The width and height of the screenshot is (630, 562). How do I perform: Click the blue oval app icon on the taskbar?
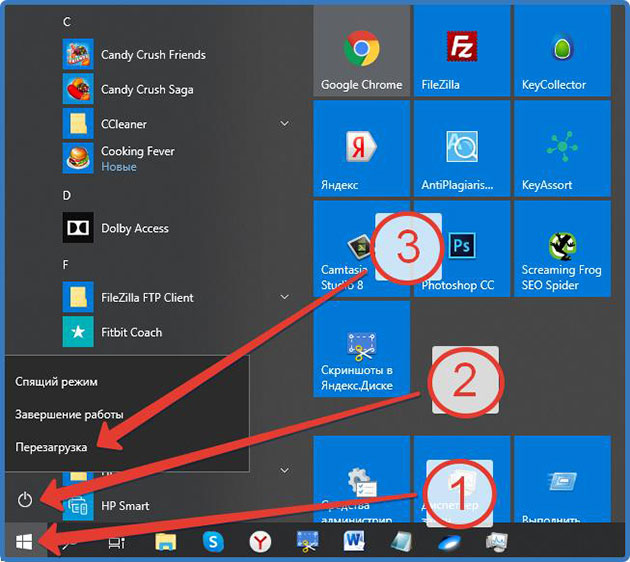450,543
